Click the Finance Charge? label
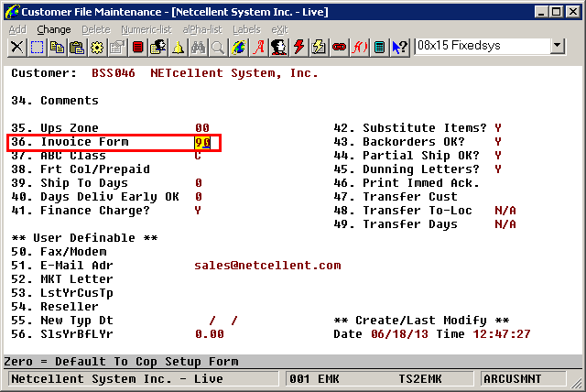 tap(95, 211)
